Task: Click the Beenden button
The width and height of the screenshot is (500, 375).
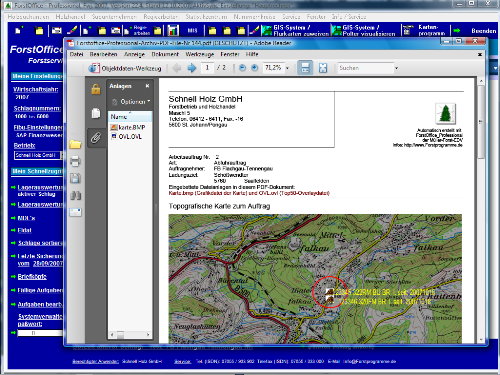Action: [x=484, y=31]
